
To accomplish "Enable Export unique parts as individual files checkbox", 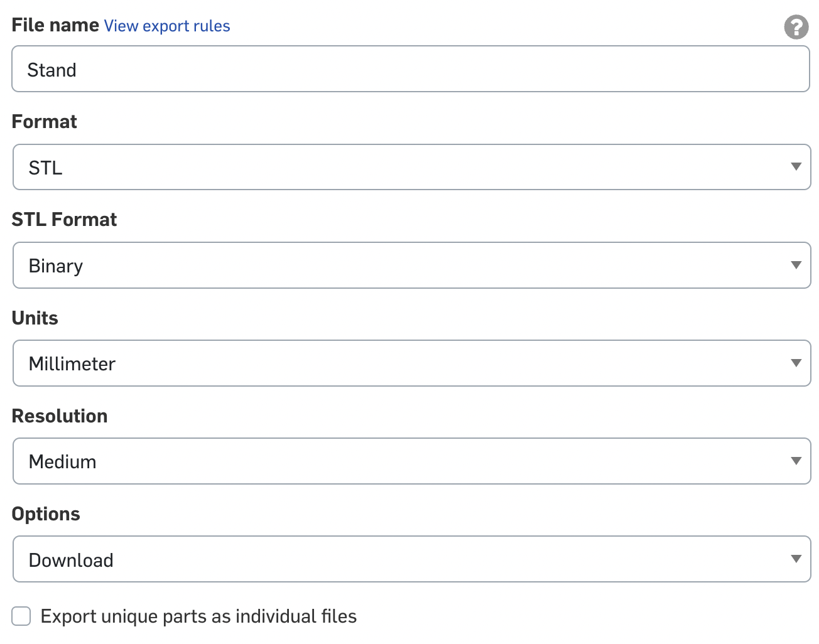I will pos(21,616).
